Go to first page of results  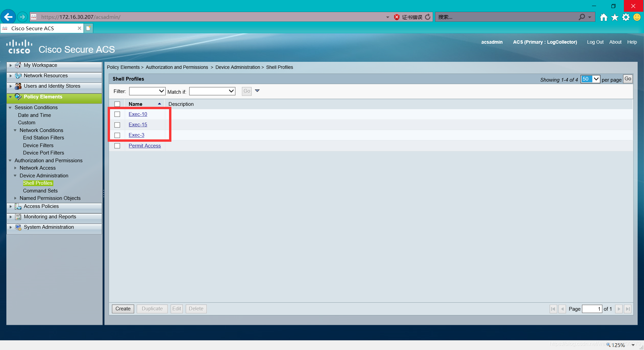point(553,309)
